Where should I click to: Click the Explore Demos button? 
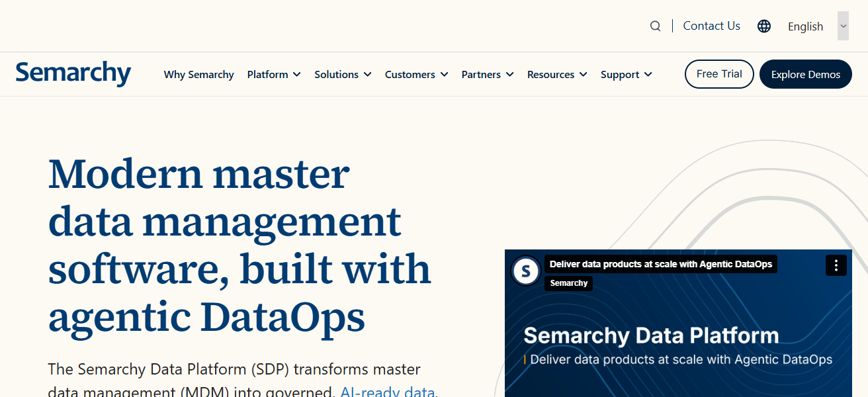click(x=805, y=74)
